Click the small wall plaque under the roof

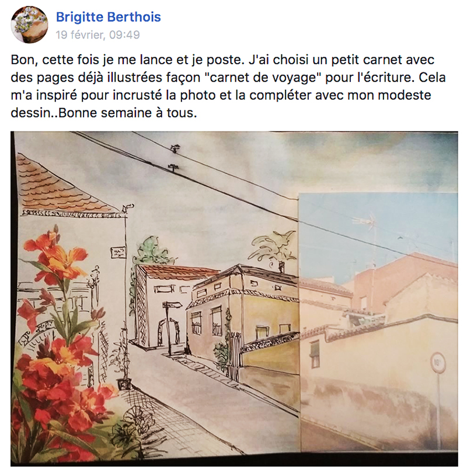[118, 253]
